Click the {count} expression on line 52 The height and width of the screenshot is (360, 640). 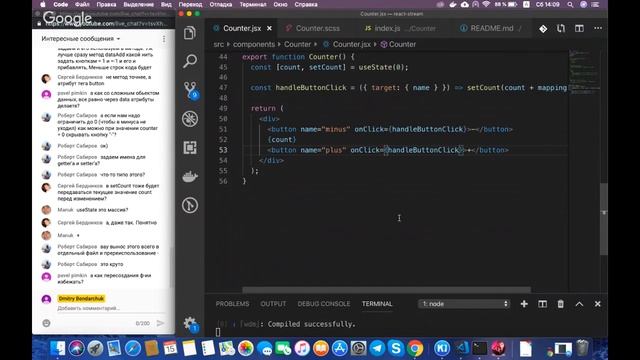click(x=282, y=140)
